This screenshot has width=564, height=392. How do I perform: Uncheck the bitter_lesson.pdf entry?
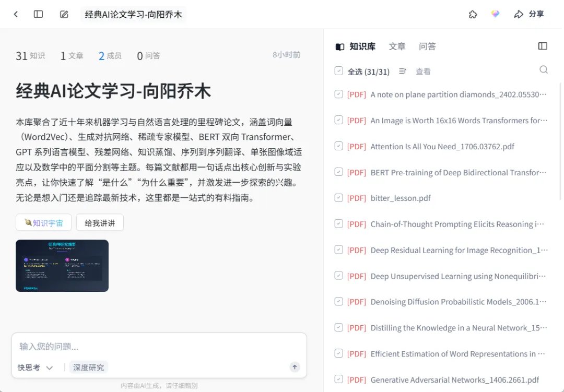(x=339, y=198)
